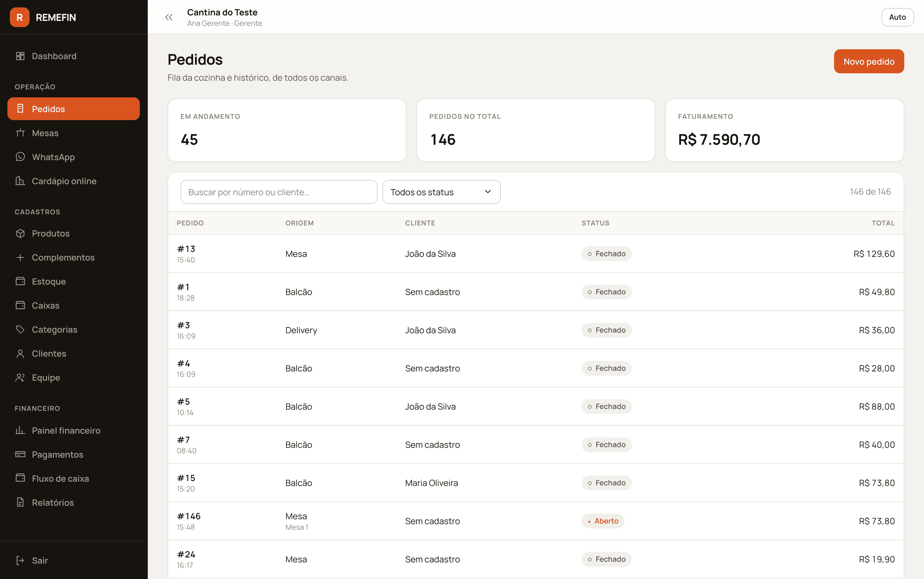This screenshot has width=924, height=579.
Task: Click total R$ 49,80
Action: pos(877,292)
